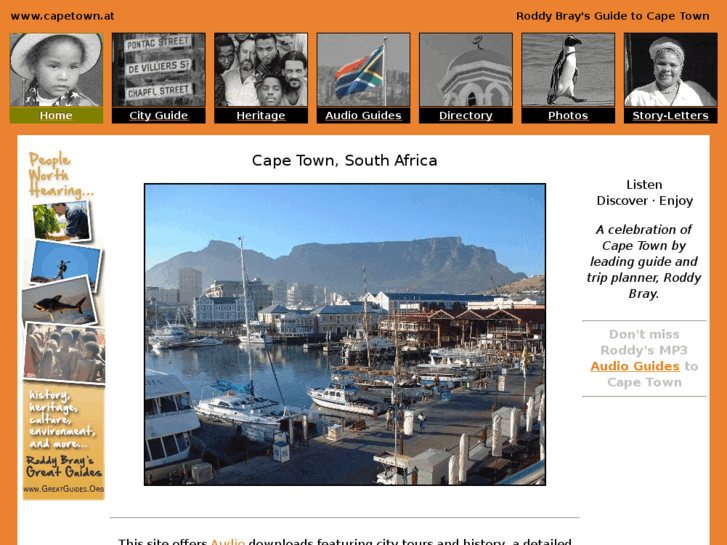Screen dimensions: 727x545
Task: Visit the Photos section
Action: 568,115
